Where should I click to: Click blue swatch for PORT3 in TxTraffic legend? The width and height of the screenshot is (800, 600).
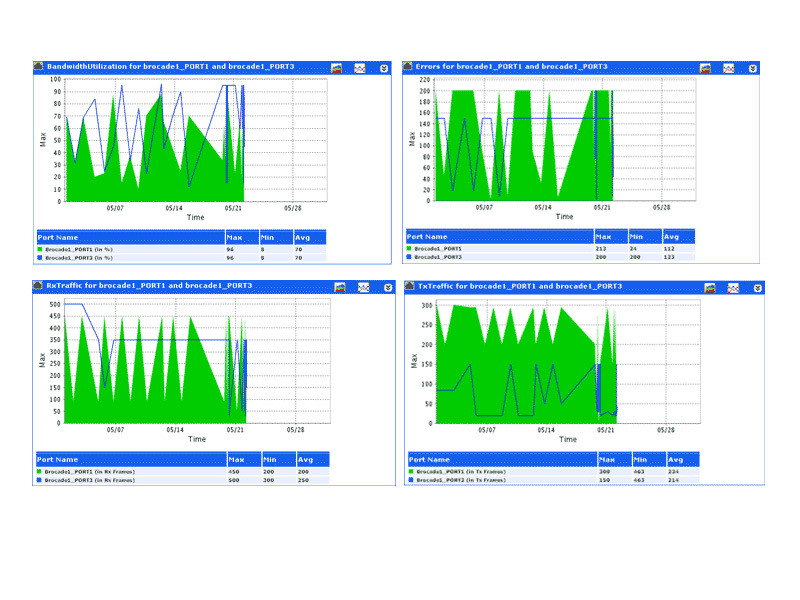point(411,480)
